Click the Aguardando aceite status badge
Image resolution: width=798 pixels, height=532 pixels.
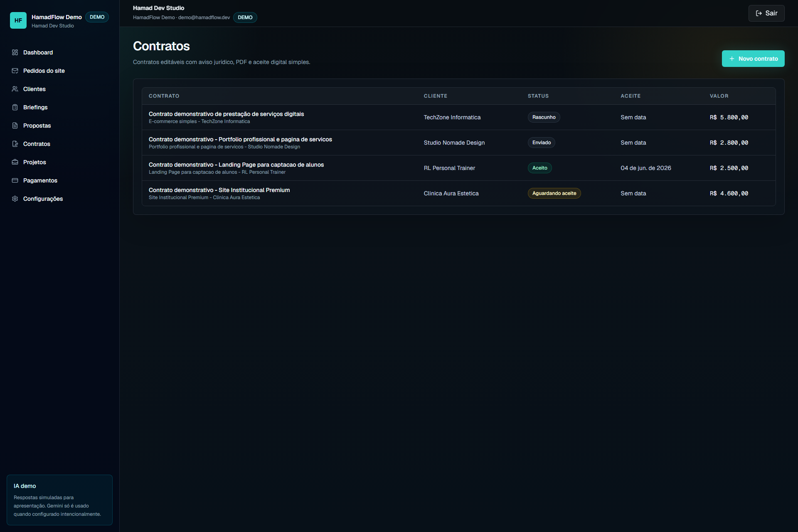point(554,193)
